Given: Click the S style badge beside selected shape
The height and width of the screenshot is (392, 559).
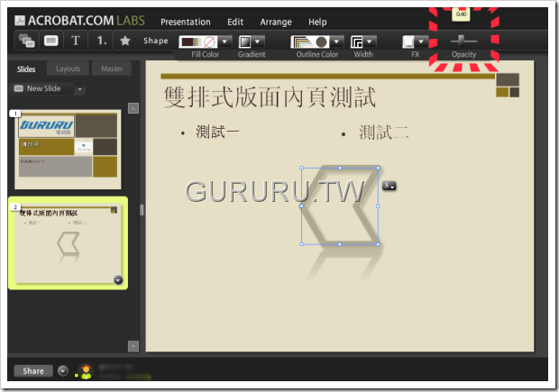Looking at the screenshot, I should (389, 186).
